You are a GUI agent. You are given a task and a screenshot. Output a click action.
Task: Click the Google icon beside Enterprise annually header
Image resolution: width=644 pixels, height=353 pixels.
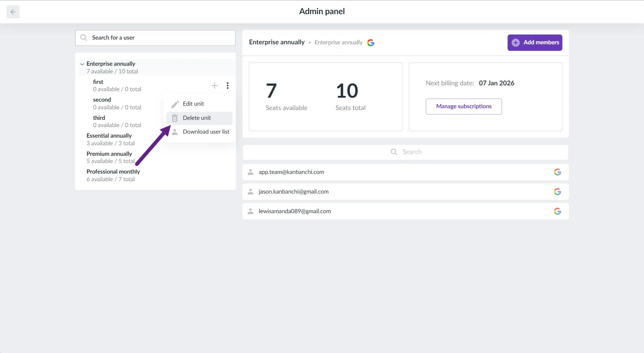point(370,43)
